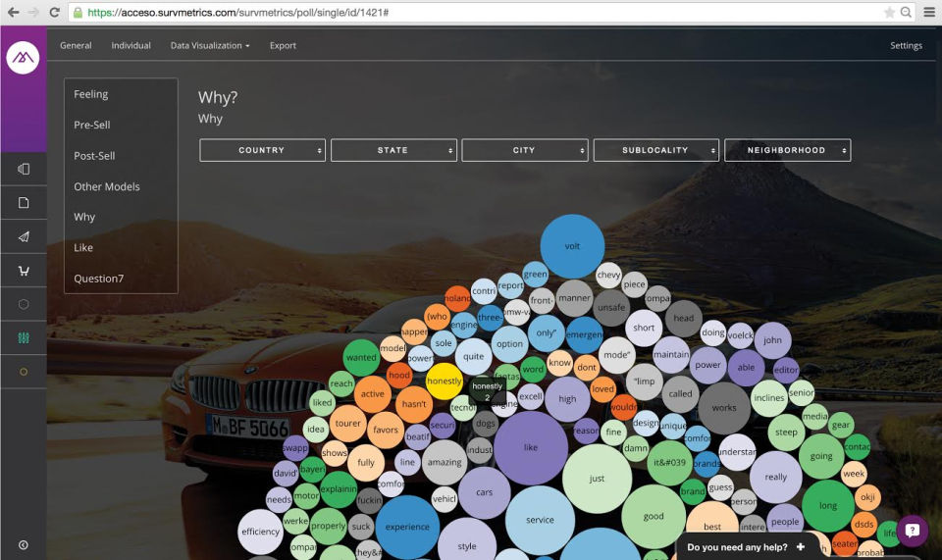This screenshot has height=560, width=942.
Task: Open the book icon in left sidebar
Action: point(24,169)
